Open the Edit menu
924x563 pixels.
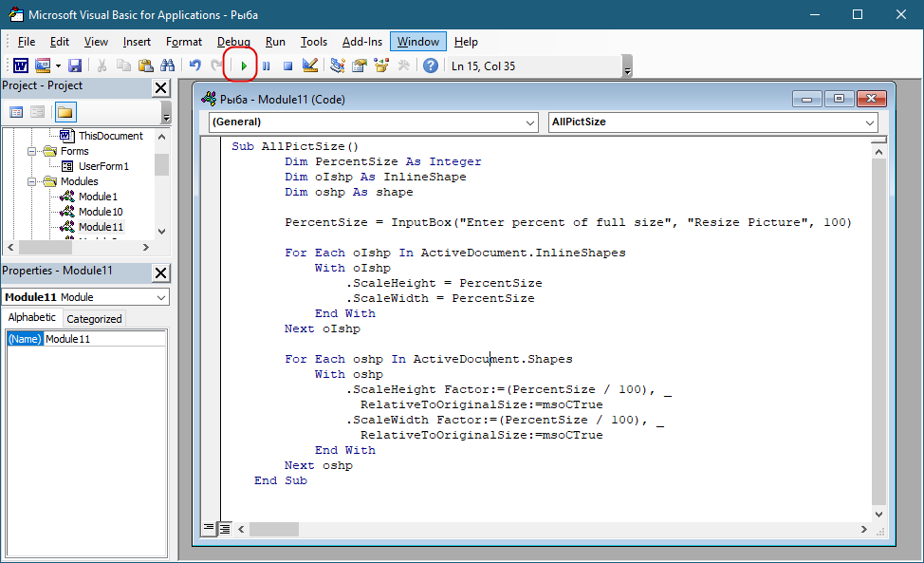click(60, 42)
